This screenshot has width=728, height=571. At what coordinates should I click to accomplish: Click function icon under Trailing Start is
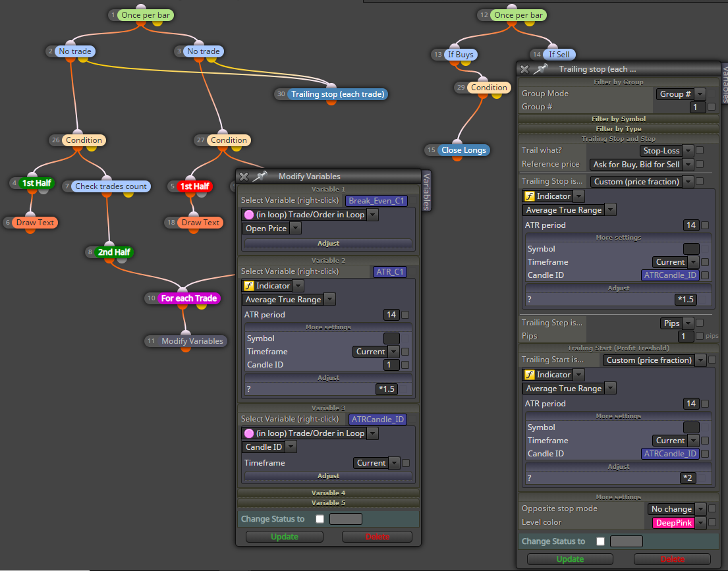coord(529,375)
